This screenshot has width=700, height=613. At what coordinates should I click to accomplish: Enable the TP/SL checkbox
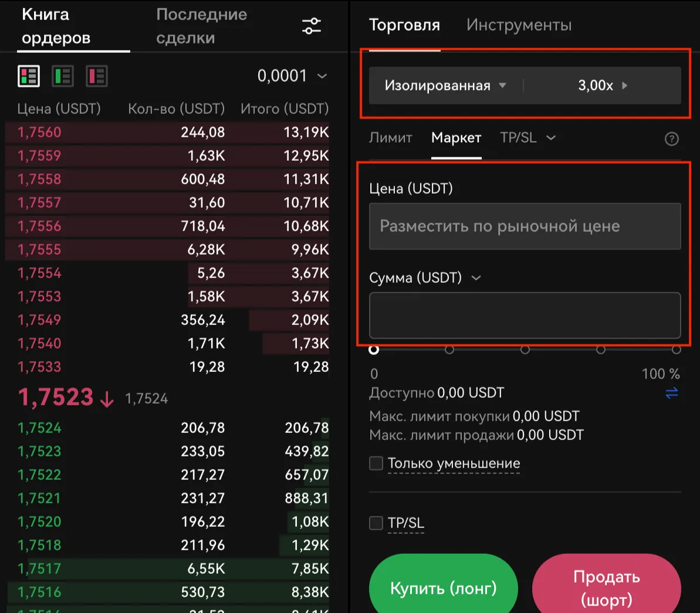click(x=376, y=523)
